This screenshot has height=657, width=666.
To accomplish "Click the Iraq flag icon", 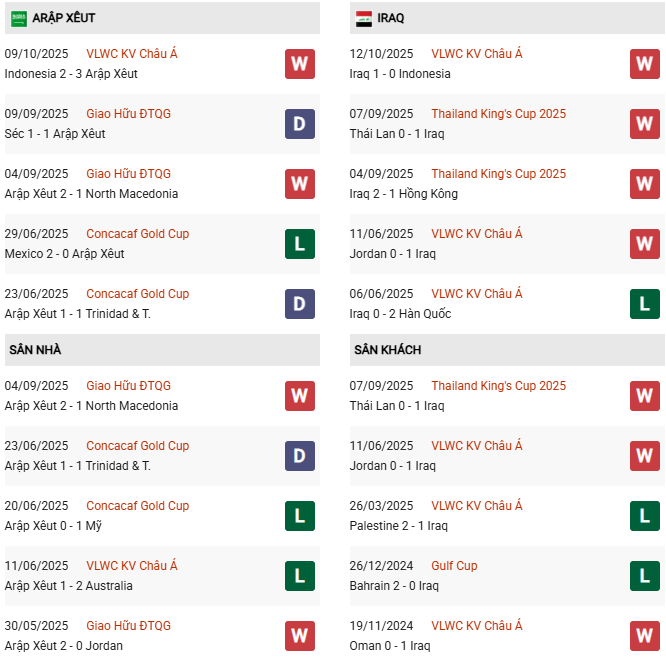I will click(364, 18).
